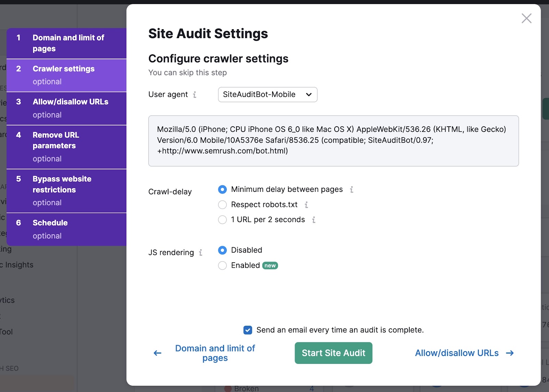549x392 pixels.
Task: Click the Start Site Audit button
Action: (333, 353)
